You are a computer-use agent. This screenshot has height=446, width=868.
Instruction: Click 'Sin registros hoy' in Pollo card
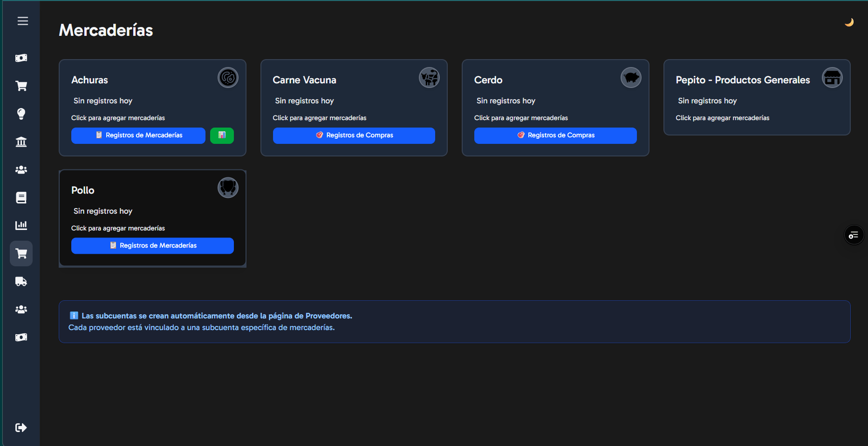(x=103, y=211)
